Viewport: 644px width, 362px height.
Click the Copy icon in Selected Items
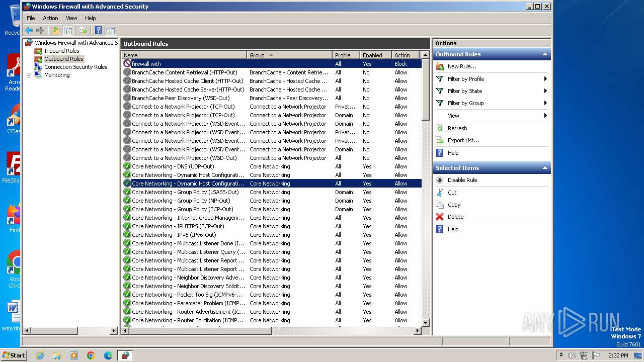tap(440, 205)
